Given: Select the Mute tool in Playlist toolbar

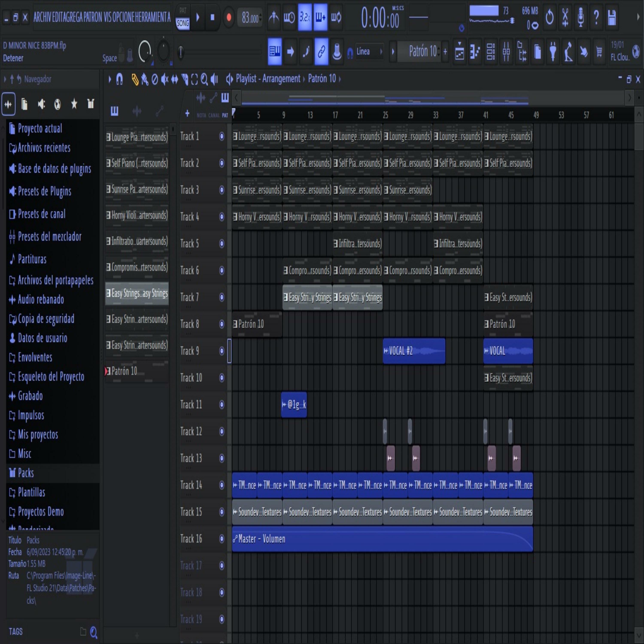Looking at the screenshot, I should (164, 79).
